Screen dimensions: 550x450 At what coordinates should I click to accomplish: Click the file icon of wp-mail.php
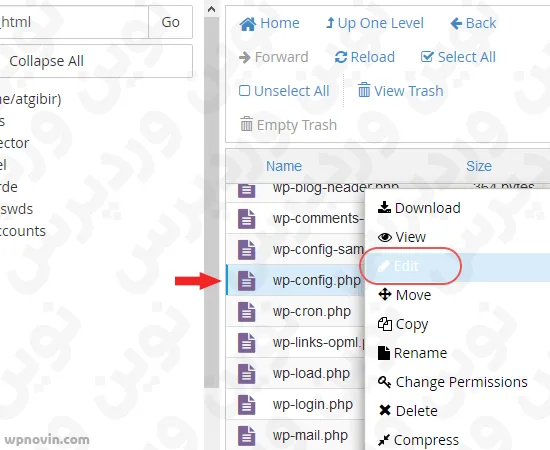pos(247,435)
